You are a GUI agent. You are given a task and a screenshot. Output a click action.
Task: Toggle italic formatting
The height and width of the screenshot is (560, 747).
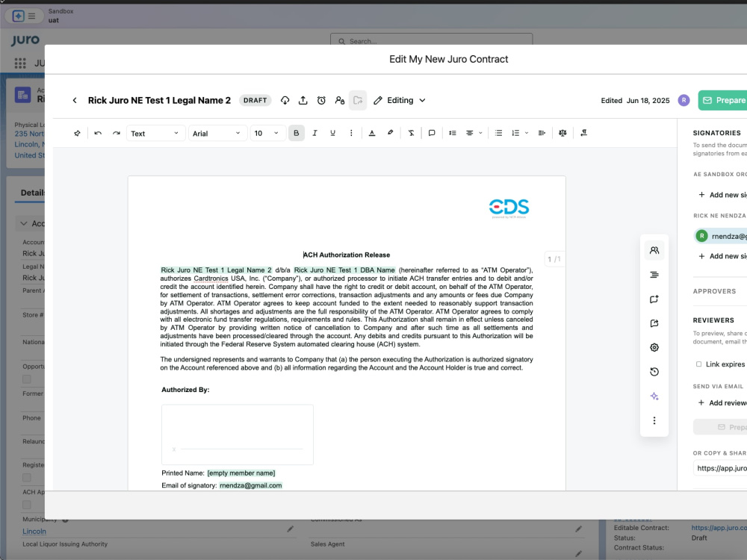(x=314, y=134)
